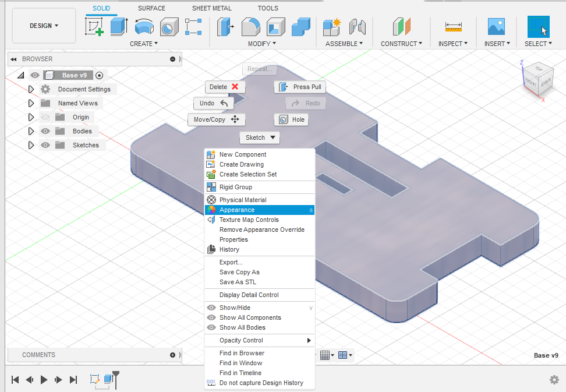Screen dimensions: 566x392
Task: Open the Design workspace dropdown
Action: pyautogui.click(x=44, y=26)
